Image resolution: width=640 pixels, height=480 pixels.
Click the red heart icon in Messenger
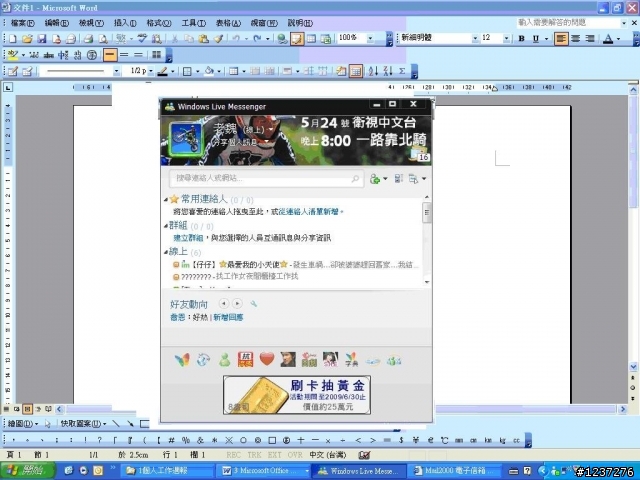(x=267, y=359)
